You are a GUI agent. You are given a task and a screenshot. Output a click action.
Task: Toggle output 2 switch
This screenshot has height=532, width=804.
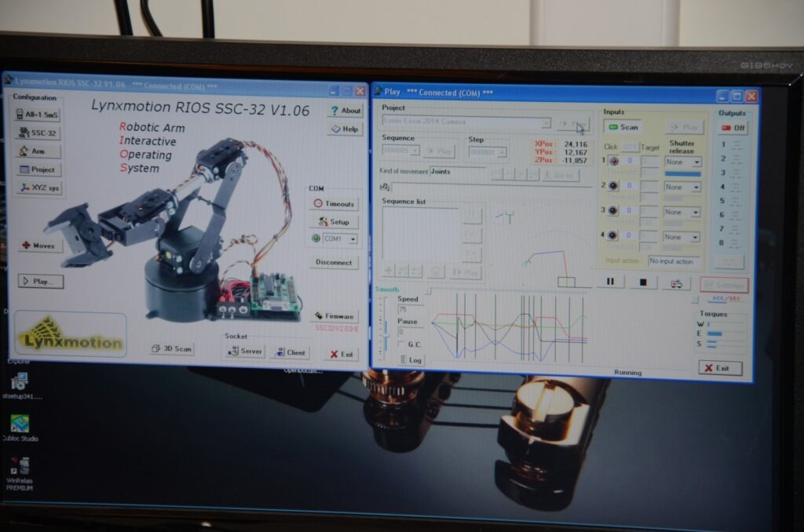pyautogui.click(x=736, y=159)
